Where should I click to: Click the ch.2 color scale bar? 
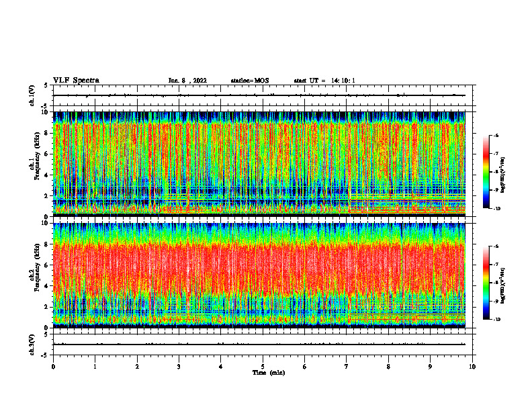click(486, 283)
